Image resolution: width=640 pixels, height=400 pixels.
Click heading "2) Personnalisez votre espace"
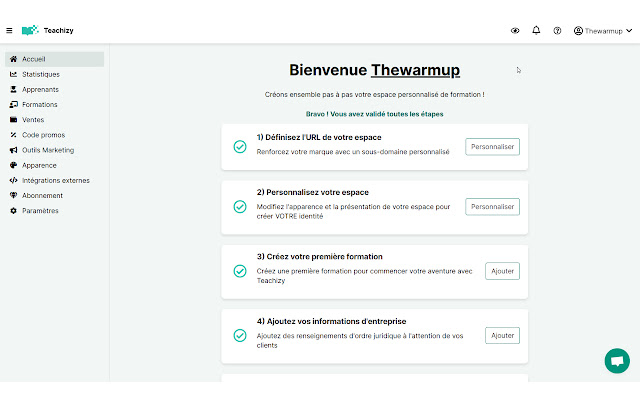click(x=313, y=192)
